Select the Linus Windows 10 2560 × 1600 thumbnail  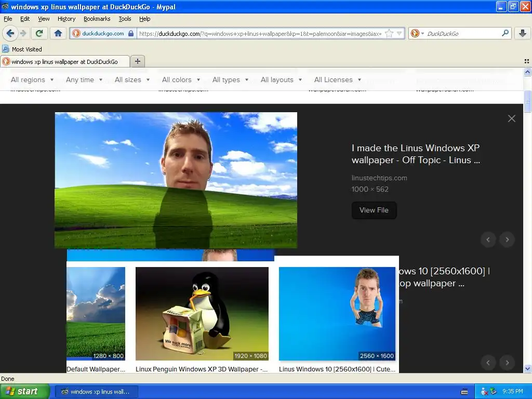tap(337, 313)
